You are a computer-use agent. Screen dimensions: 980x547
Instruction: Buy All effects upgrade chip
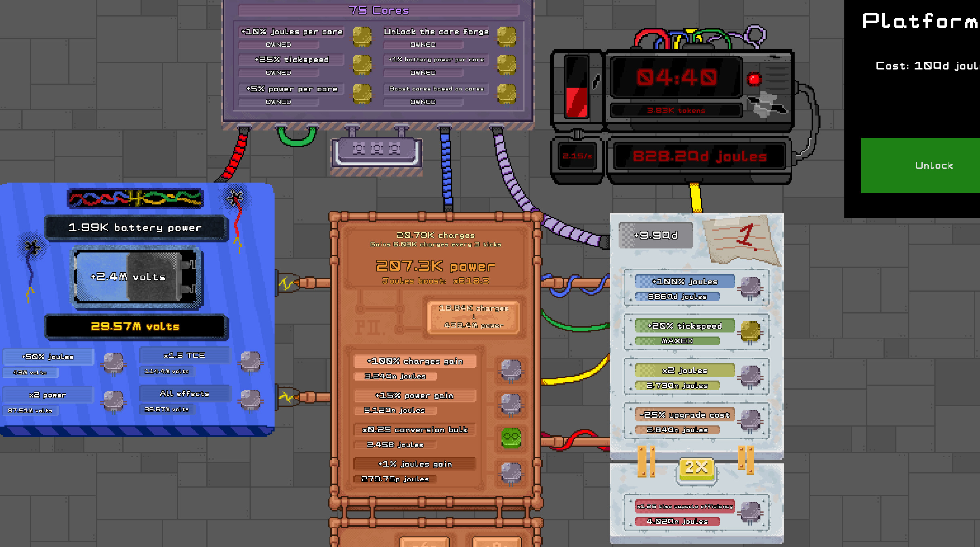tap(251, 400)
